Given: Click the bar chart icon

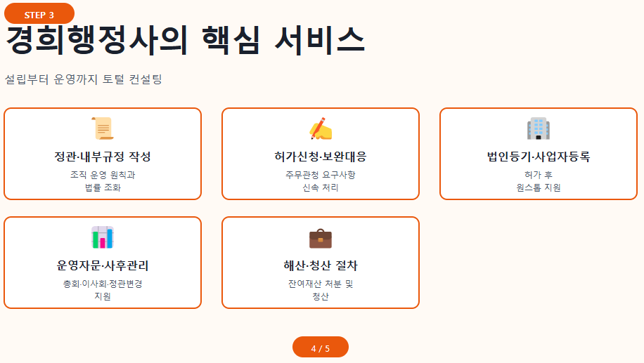Looking at the screenshot, I should click(103, 237).
